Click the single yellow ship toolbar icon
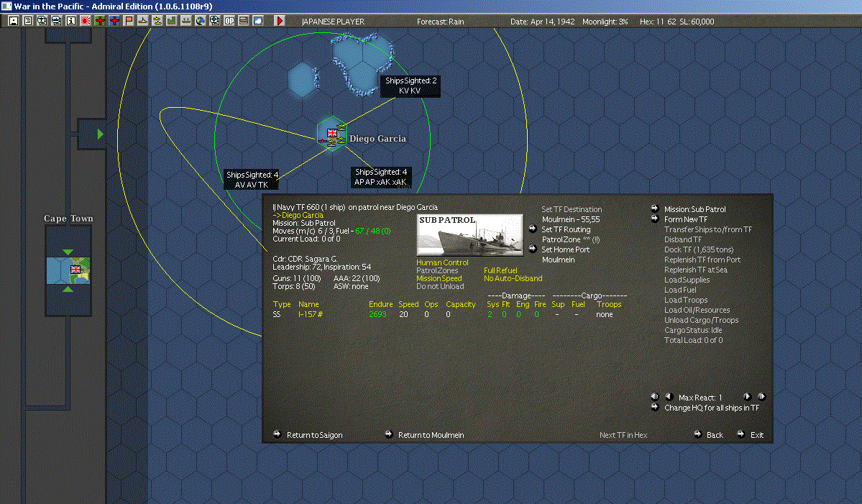862x504 pixels. (x=143, y=21)
